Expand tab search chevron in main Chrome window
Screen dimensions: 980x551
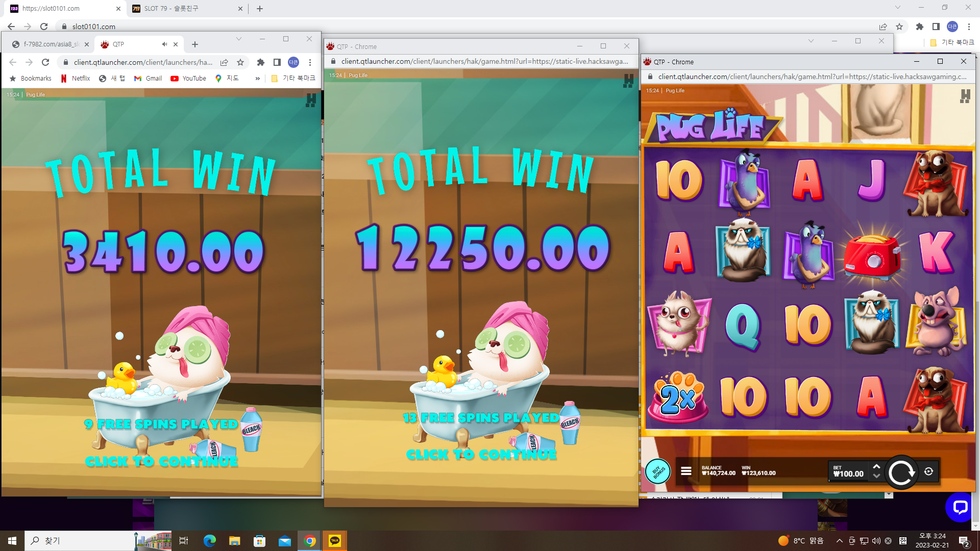(x=898, y=7)
